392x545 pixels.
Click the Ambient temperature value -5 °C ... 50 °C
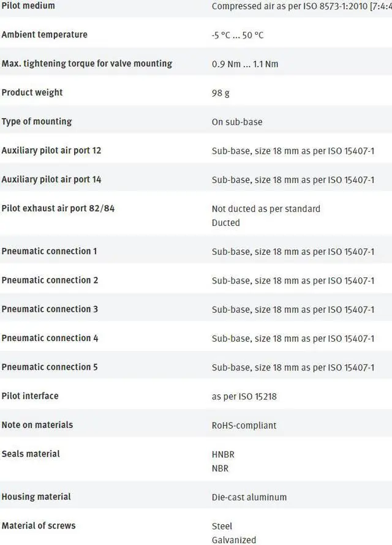pyautogui.click(x=238, y=35)
